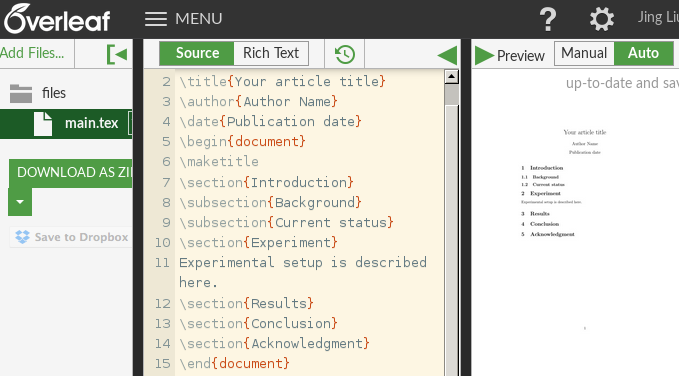Open the hamburger MENU
Viewport: 679px width, 376px height.
coord(184,19)
